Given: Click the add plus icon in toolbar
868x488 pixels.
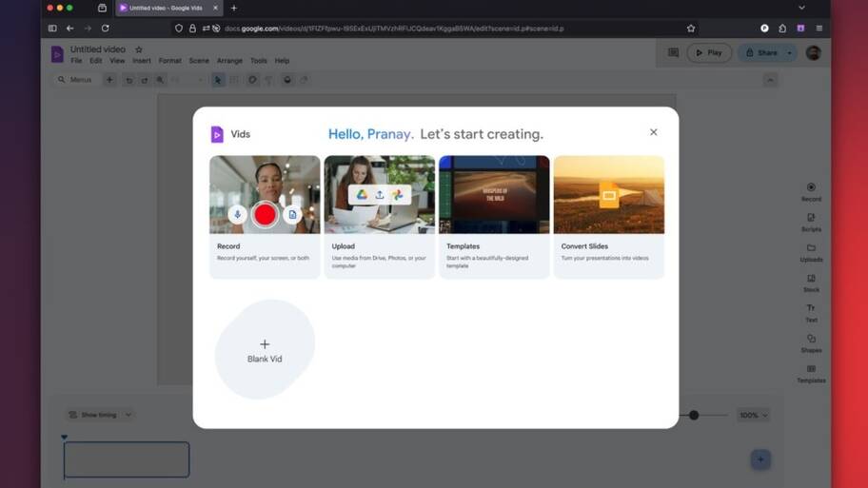Looking at the screenshot, I should pos(109,80).
